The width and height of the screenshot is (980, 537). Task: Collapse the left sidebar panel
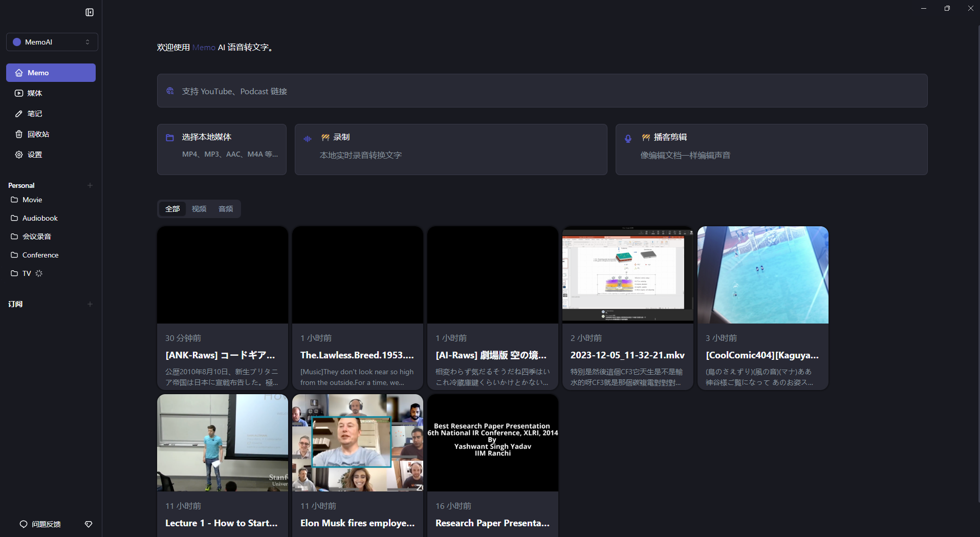90,12
